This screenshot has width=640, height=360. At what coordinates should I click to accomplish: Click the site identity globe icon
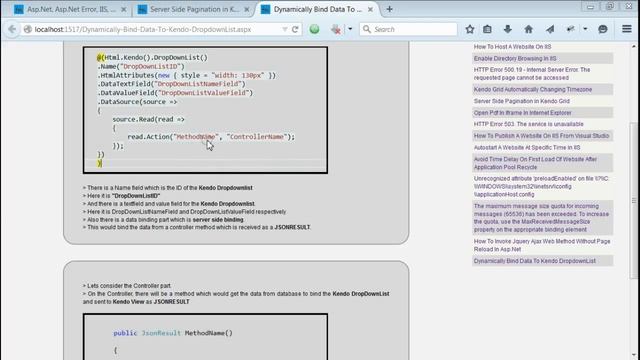pos(28,29)
